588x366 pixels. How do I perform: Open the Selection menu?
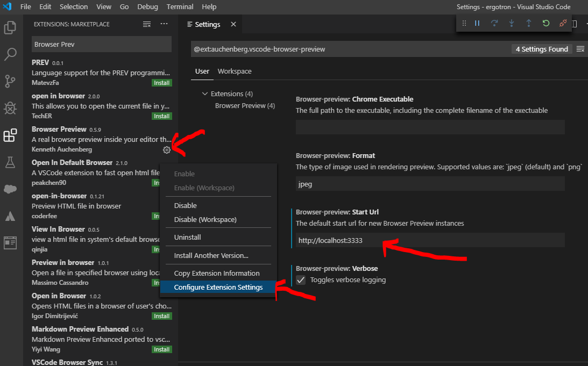click(x=74, y=7)
